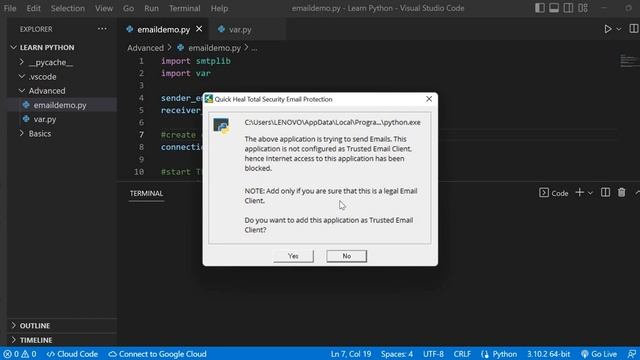The image size is (640, 360).
Task: Open the Terminal menu
Action: [184, 8]
